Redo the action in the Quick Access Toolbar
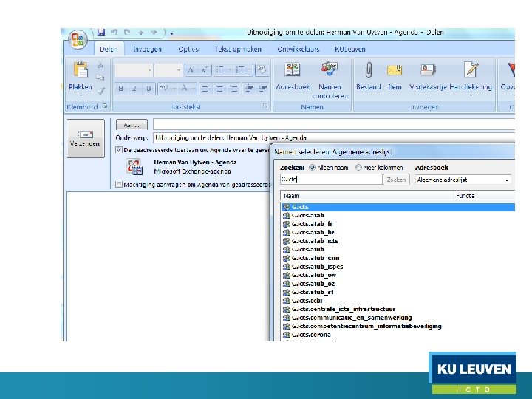The width and height of the screenshot is (532, 399). (x=127, y=33)
